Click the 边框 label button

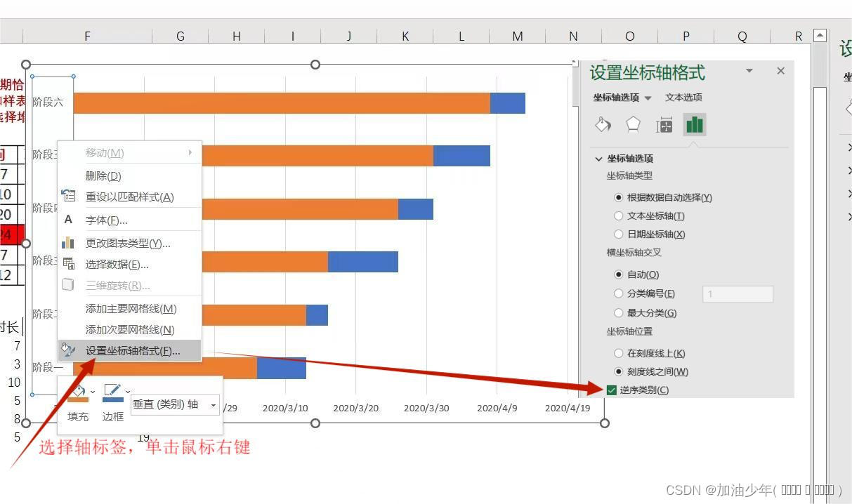pyautogui.click(x=113, y=416)
